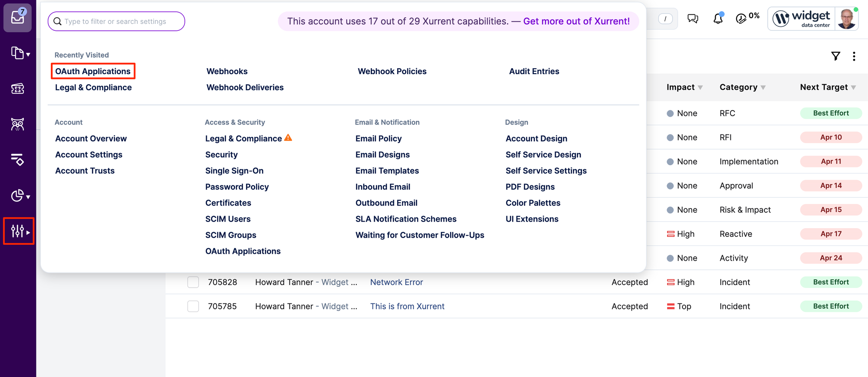The height and width of the screenshot is (377, 868).
Task: Click Get more out of Xurrent link
Action: pyautogui.click(x=576, y=21)
